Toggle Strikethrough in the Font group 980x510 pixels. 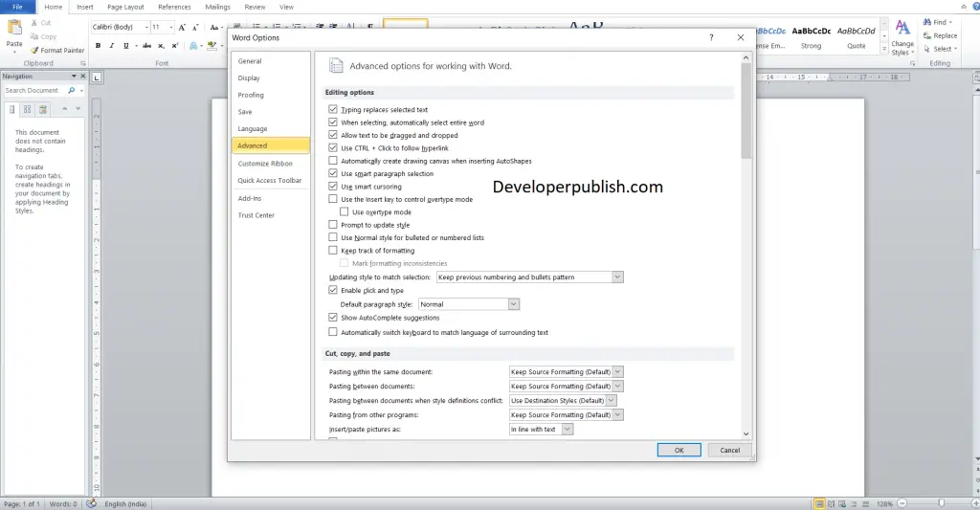coord(146,46)
